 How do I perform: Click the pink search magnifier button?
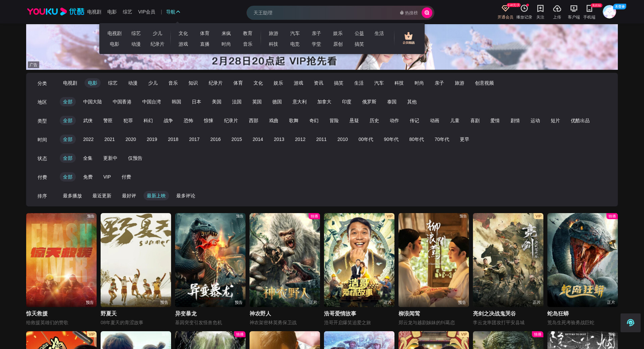pos(427,13)
